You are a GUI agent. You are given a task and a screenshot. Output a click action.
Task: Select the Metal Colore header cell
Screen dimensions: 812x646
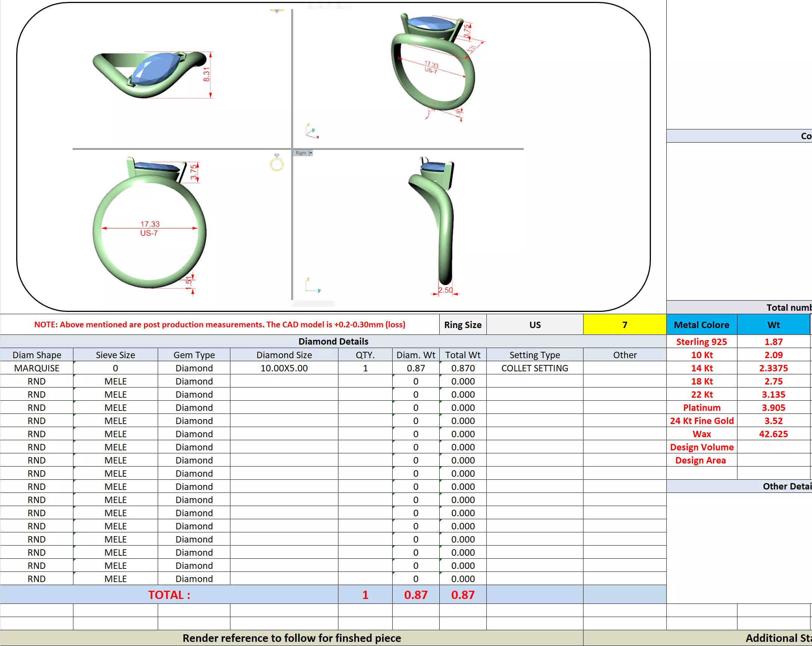[x=701, y=325]
